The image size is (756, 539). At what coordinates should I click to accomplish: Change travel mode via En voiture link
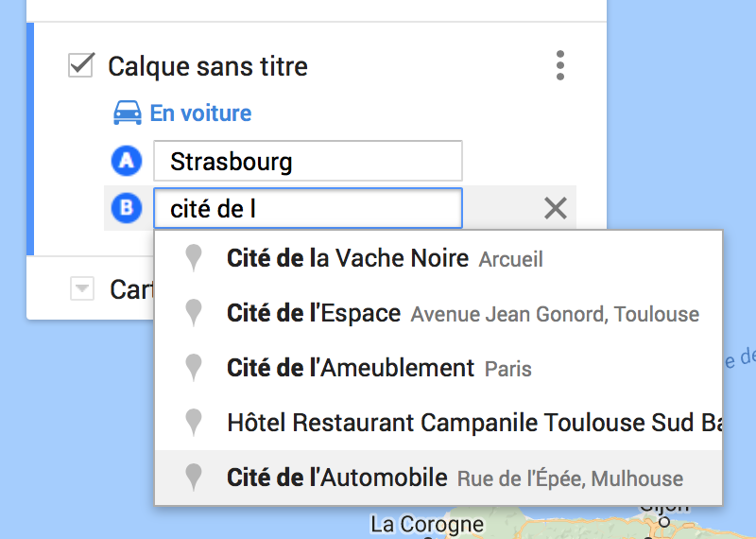200,113
